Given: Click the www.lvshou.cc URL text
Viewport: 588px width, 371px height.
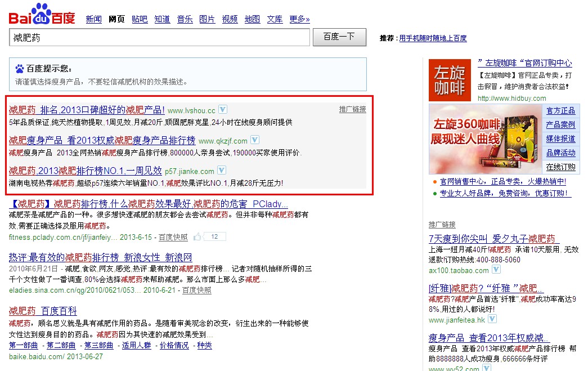Looking at the screenshot, I should (x=191, y=111).
